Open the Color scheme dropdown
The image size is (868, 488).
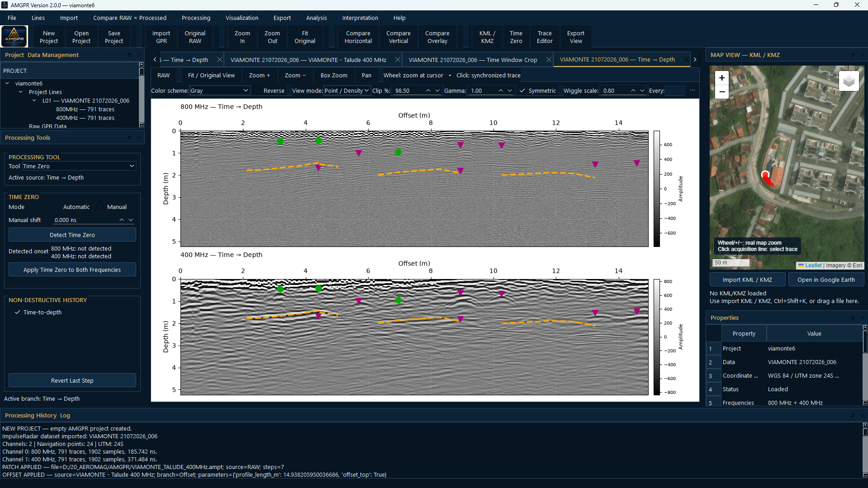(x=219, y=90)
